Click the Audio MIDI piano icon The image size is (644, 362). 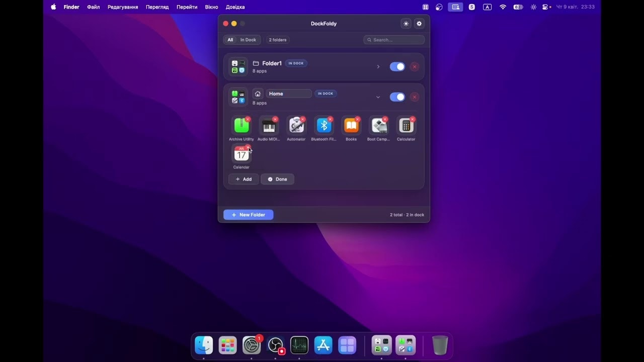[x=269, y=126]
